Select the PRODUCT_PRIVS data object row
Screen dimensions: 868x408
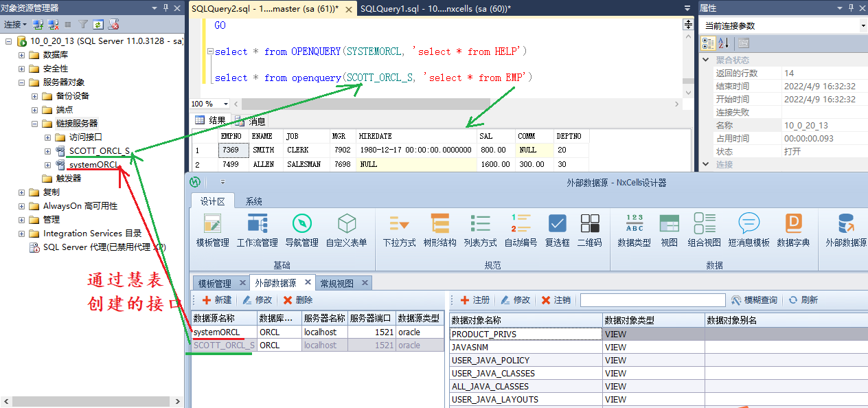659,335
